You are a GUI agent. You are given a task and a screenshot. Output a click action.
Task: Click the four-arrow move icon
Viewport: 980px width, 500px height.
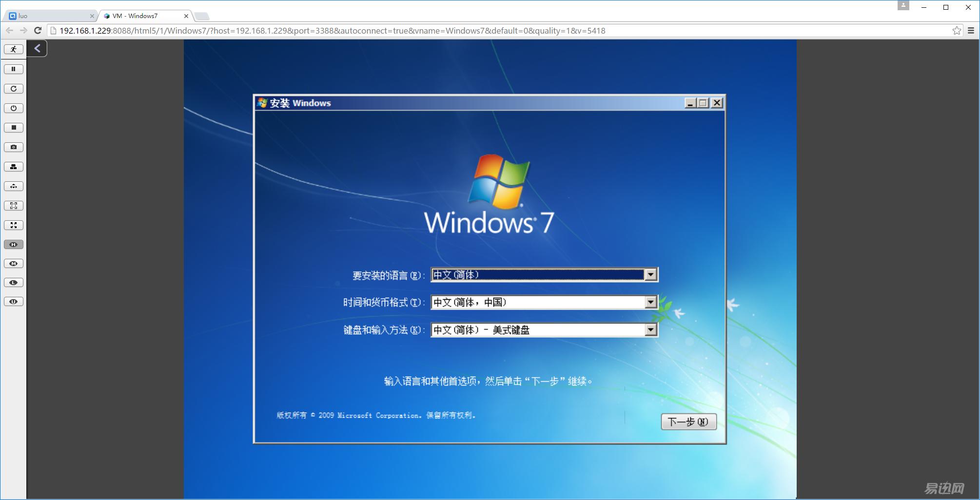pos(14,186)
